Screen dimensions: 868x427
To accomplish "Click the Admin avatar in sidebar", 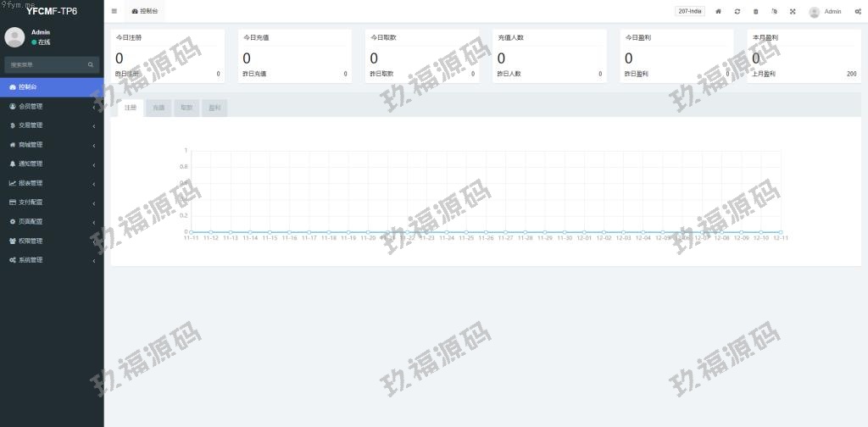I will [x=14, y=37].
